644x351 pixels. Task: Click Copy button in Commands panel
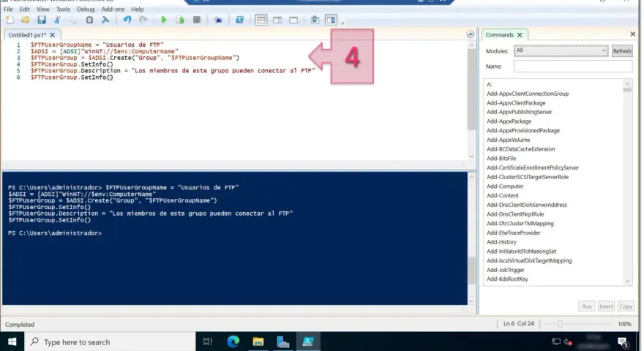click(x=626, y=306)
